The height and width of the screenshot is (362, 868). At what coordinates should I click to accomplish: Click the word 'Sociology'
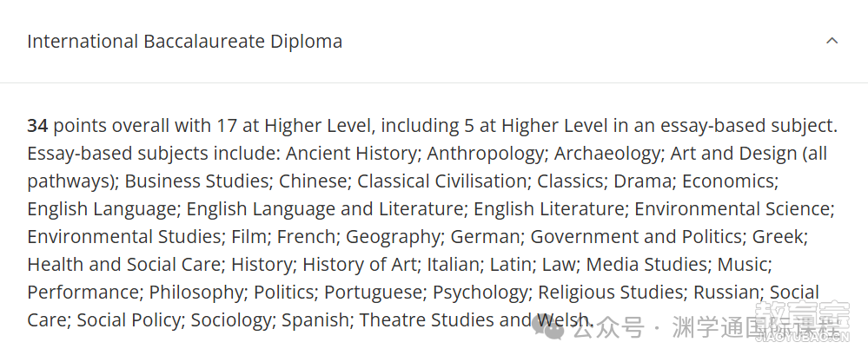pos(231,319)
